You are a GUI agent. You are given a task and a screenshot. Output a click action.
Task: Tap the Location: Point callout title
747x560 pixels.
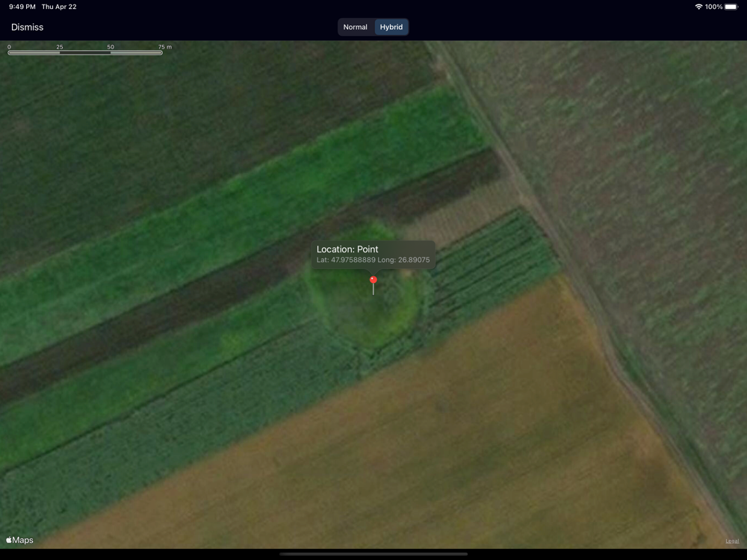tap(347, 249)
